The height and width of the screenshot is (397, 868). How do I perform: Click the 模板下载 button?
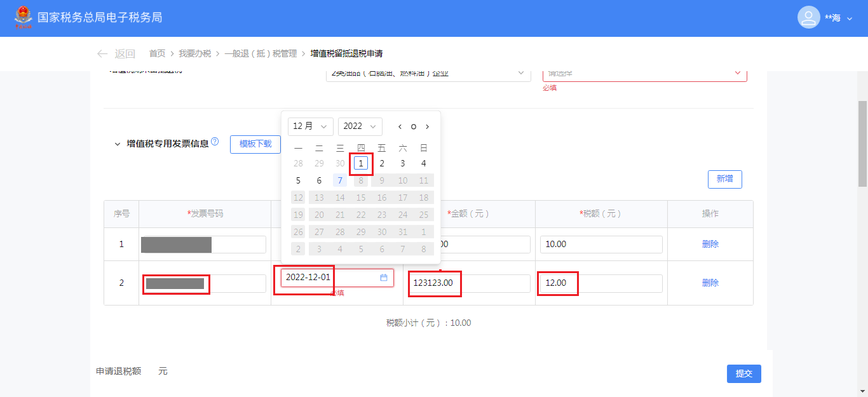click(x=255, y=144)
